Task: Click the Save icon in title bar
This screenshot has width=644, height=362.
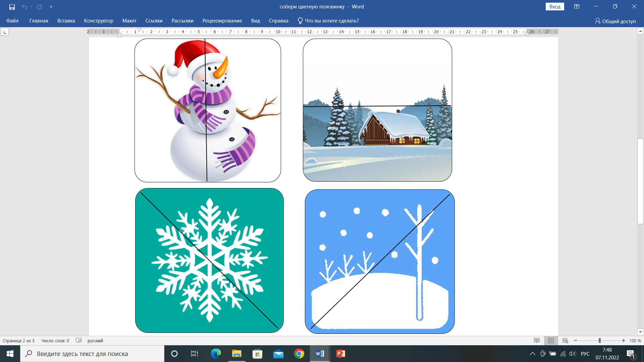Action: pyautogui.click(x=12, y=7)
